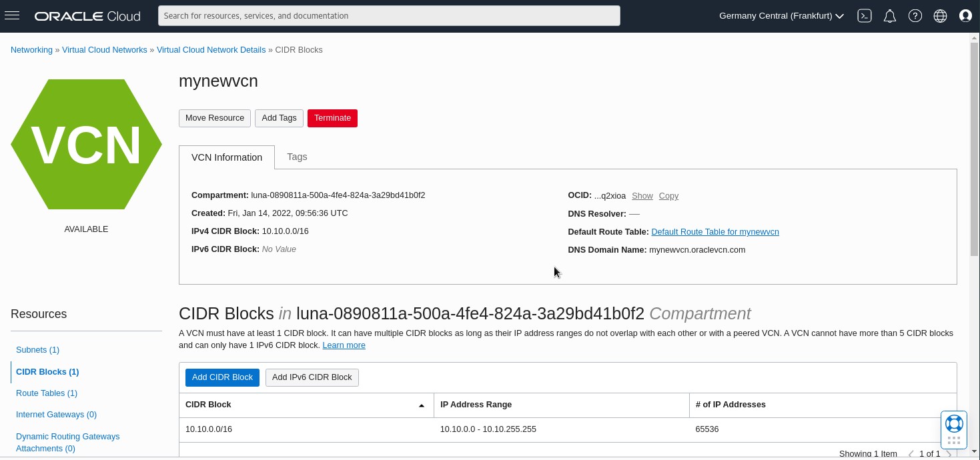The image size is (980, 460).
Task: Open the language globe selector
Action: pyautogui.click(x=940, y=15)
